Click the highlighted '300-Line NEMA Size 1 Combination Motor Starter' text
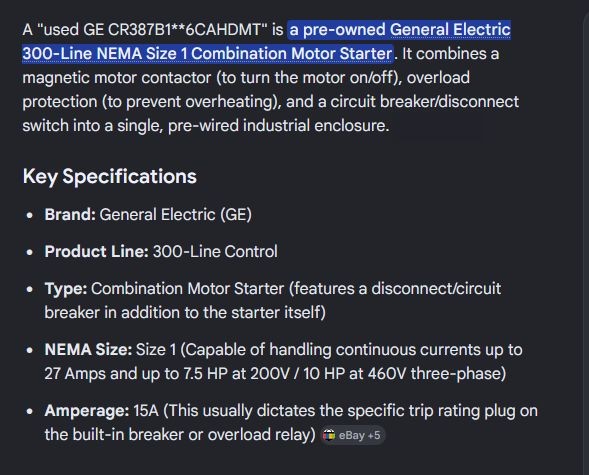 (x=207, y=53)
